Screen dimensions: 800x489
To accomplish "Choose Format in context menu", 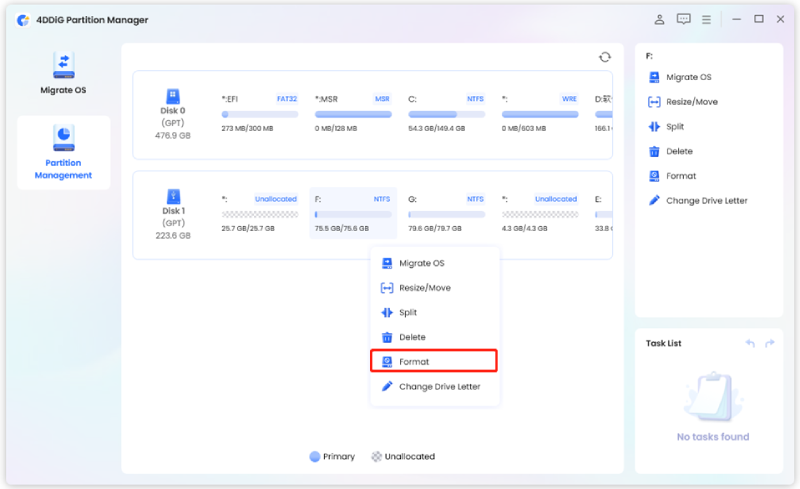I will [x=434, y=361].
